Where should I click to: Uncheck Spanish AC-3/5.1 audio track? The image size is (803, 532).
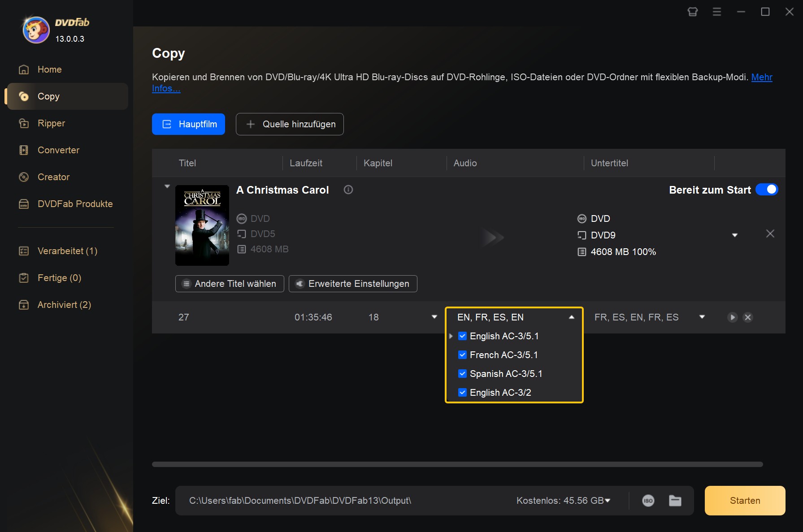(x=463, y=374)
